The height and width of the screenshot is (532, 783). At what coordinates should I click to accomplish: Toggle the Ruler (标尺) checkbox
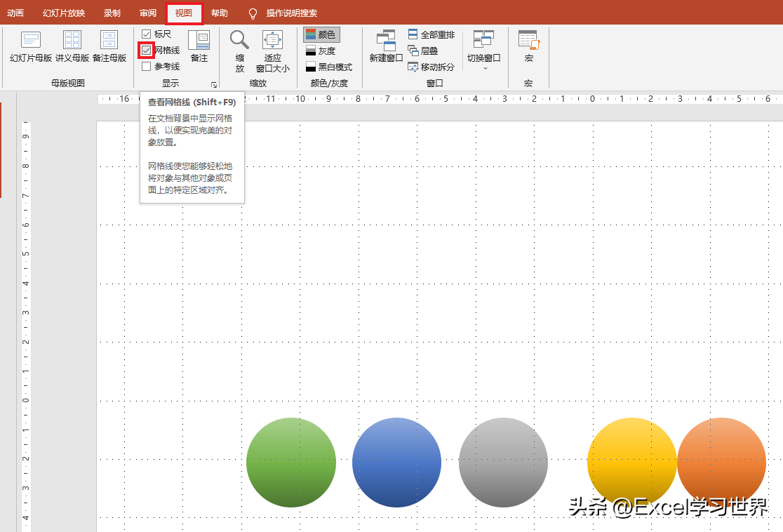146,34
